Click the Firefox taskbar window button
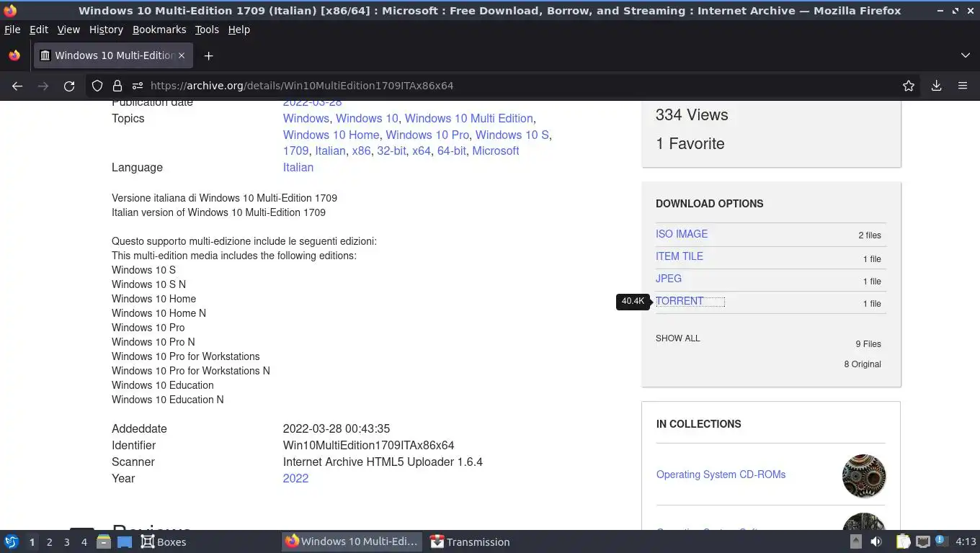Screen dimensions: 980x553 pyautogui.click(x=351, y=542)
